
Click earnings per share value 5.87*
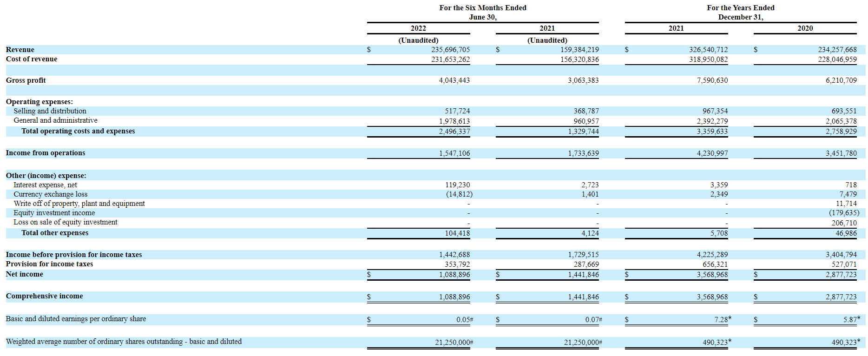pos(852,319)
